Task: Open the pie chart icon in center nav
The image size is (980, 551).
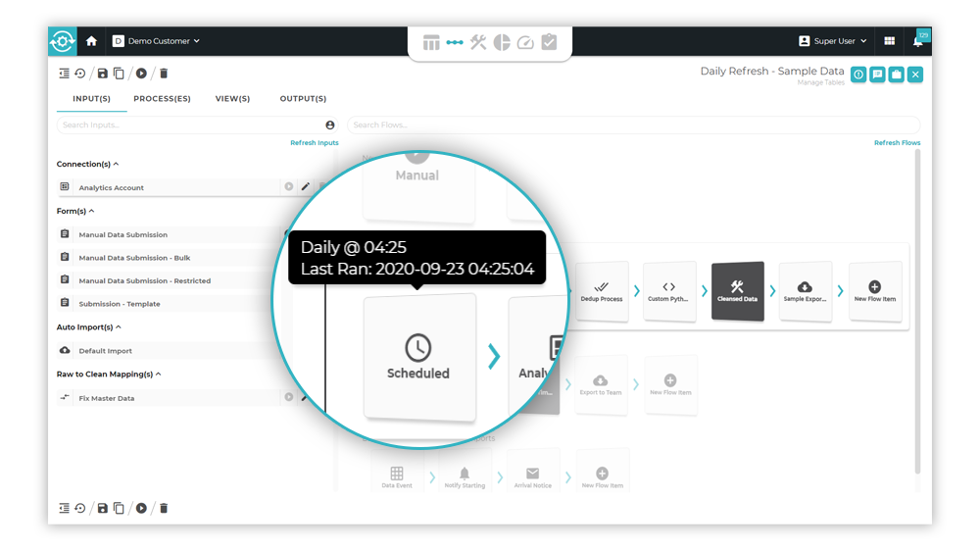Action: point(502,42)
